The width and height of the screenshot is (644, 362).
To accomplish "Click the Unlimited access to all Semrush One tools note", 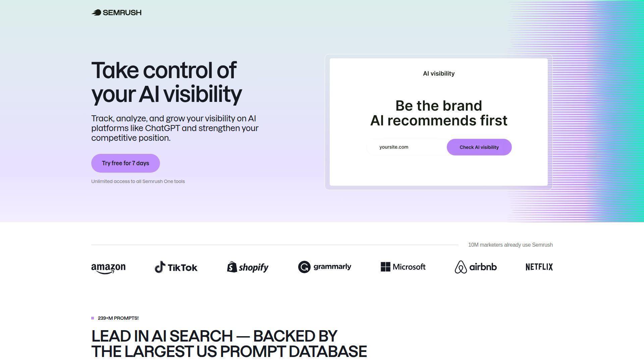I will (138, 181).
